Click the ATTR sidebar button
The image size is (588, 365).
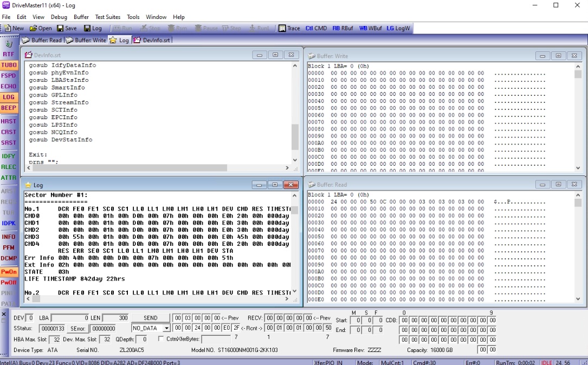tap(9, 178)
